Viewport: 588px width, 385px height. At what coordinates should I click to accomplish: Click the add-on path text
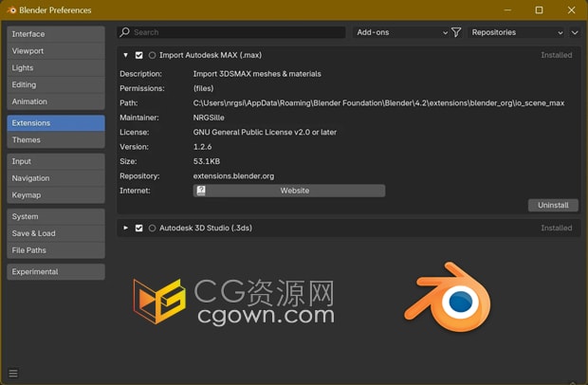(378, 103)
